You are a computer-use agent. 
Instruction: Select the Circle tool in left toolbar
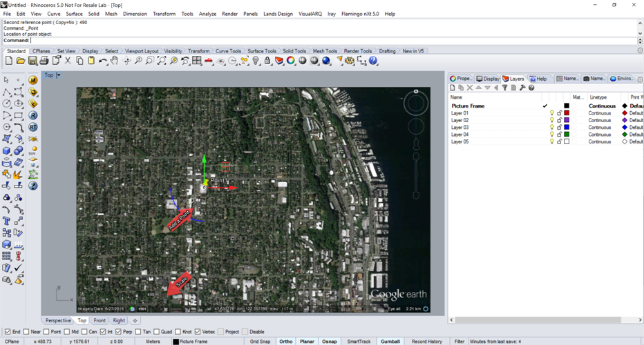point(7,103)
